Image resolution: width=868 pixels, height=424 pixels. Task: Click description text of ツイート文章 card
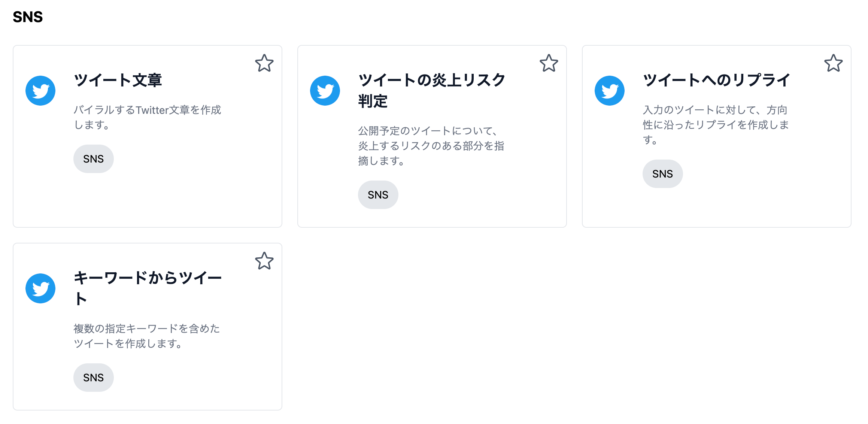click(147, 117)
